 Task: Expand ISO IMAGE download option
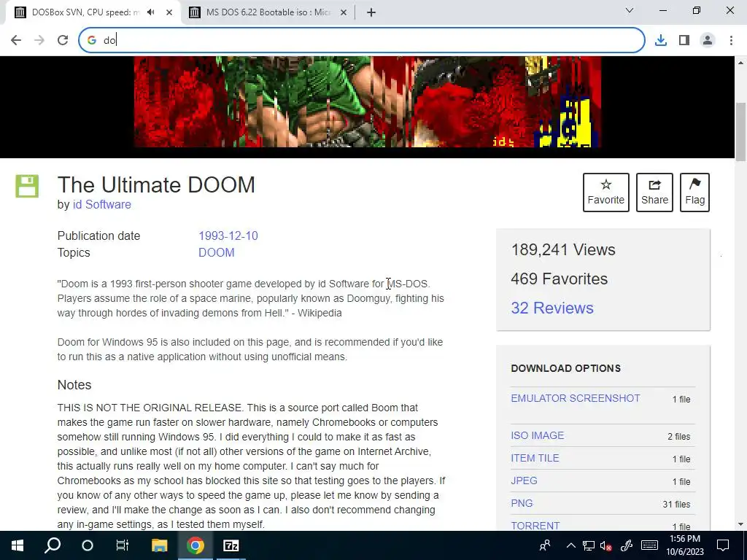point(538,435)
